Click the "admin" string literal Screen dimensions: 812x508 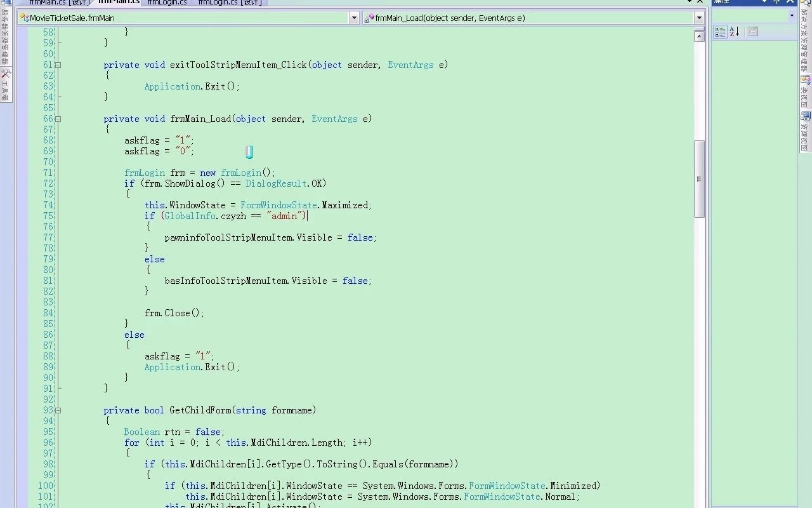(x=284, y=216)
